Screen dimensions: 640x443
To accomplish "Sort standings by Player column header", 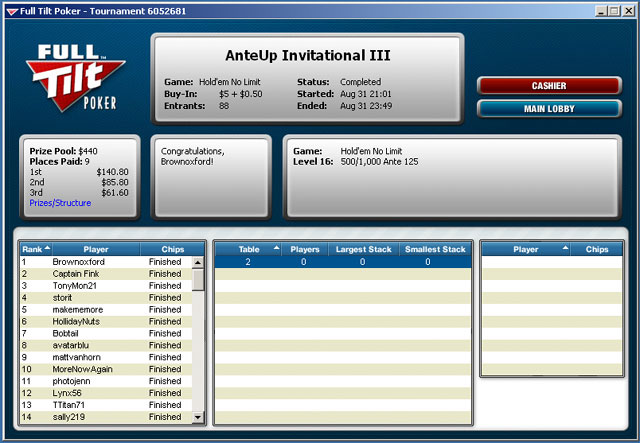I will click(x=96, y=249).
